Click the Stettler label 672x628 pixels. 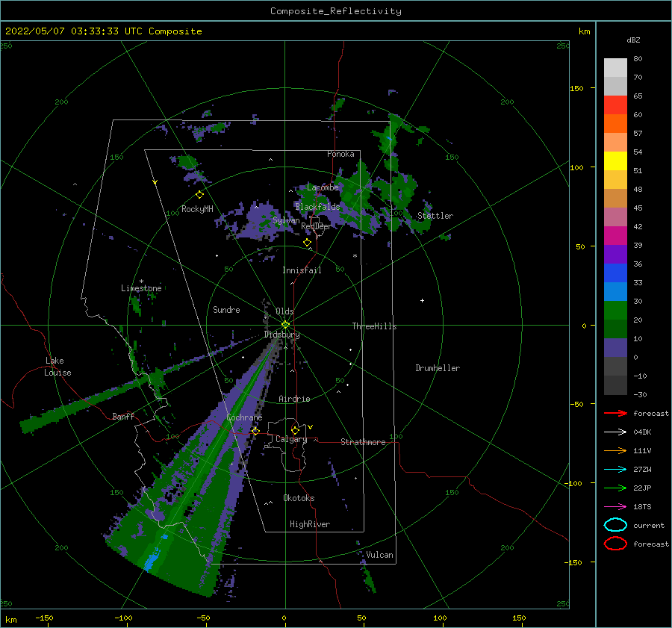click(435, 216)
